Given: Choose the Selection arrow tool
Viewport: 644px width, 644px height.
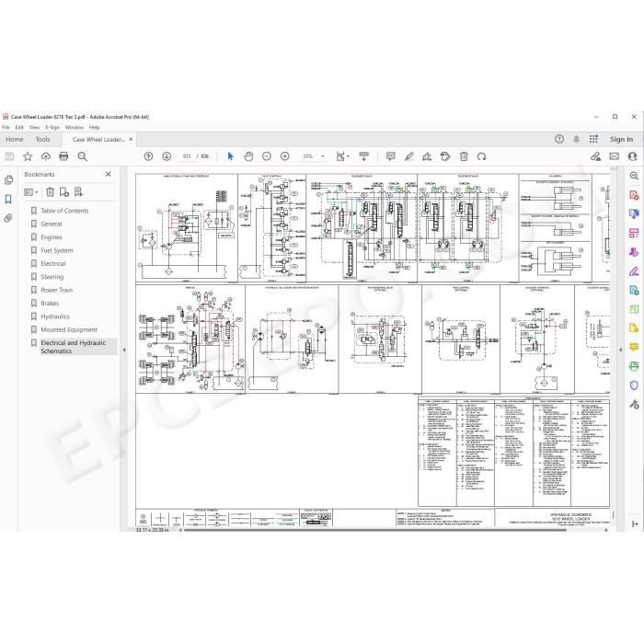Looking at the screenshot, I should (x=230, y=156).
